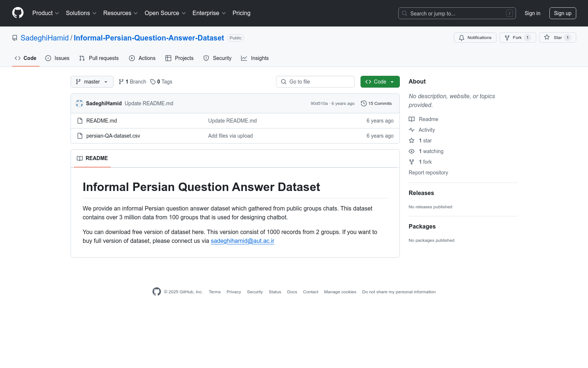Expand the Product menu
This screenshot has width=588, height=368.
click(46, 13)
